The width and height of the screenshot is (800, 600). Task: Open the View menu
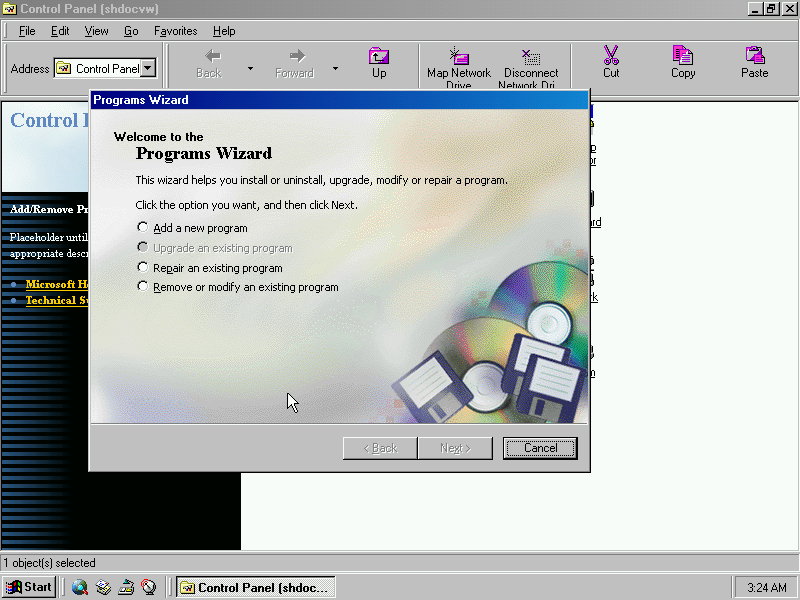pos(96,31)
